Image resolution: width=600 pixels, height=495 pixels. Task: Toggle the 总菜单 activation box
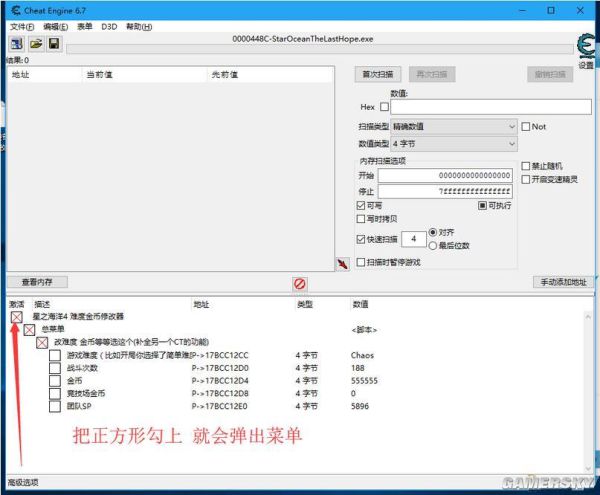[x=29, y=329]
